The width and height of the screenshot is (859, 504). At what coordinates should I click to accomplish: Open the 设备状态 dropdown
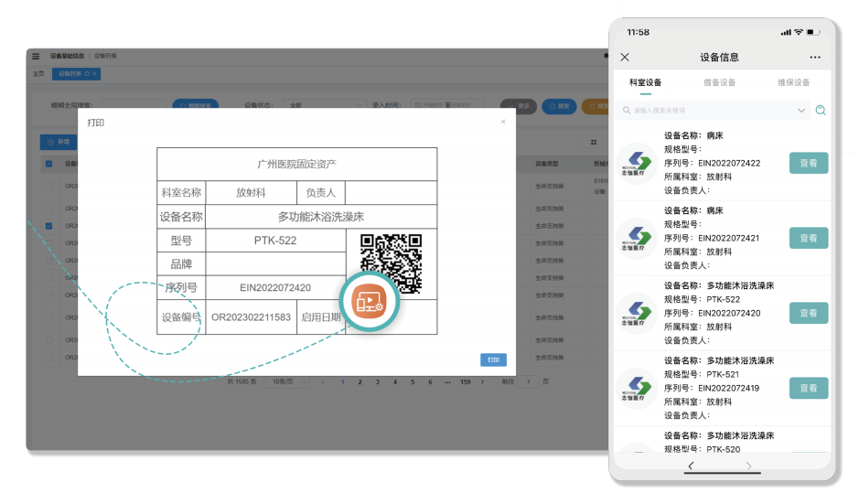325,105
